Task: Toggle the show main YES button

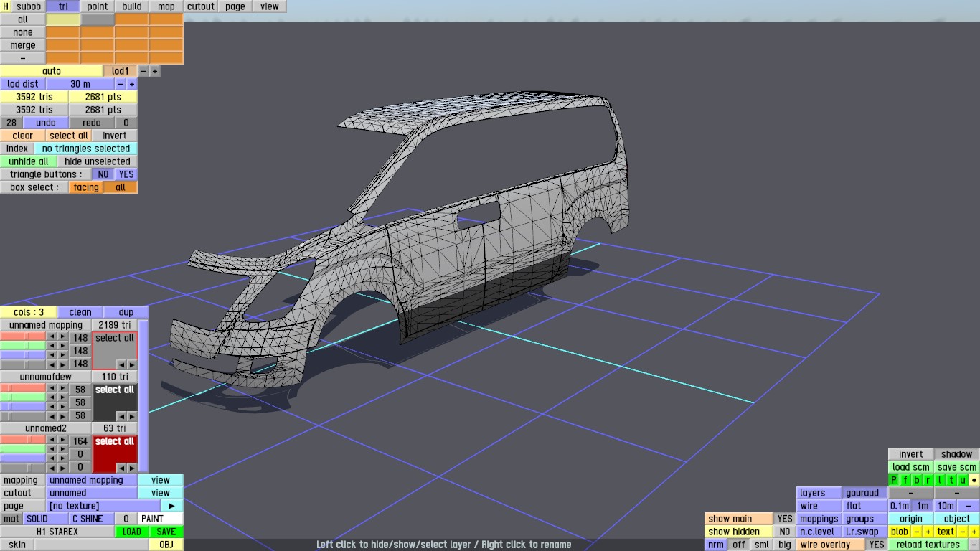Action: point(785,519)
